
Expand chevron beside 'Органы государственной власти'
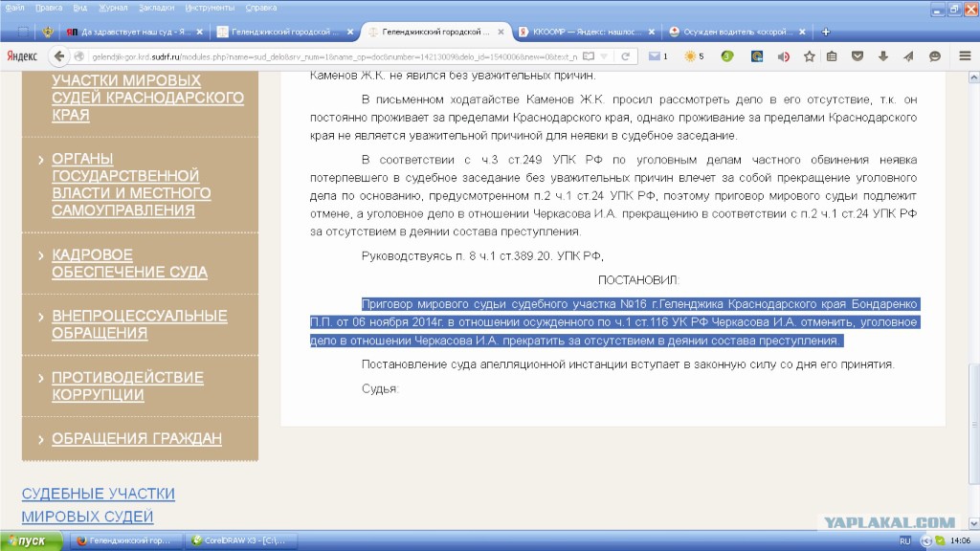pos(40,160)
